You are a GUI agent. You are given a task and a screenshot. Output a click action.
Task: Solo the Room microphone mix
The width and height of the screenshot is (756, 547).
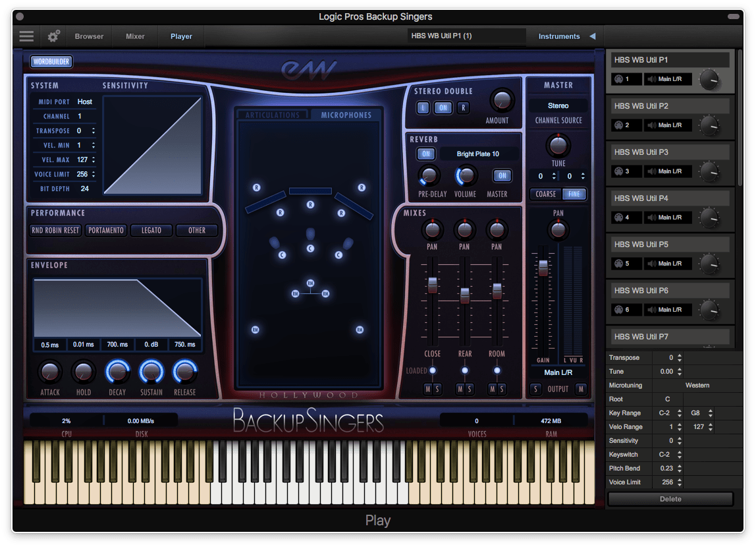[x=501, y=389]
